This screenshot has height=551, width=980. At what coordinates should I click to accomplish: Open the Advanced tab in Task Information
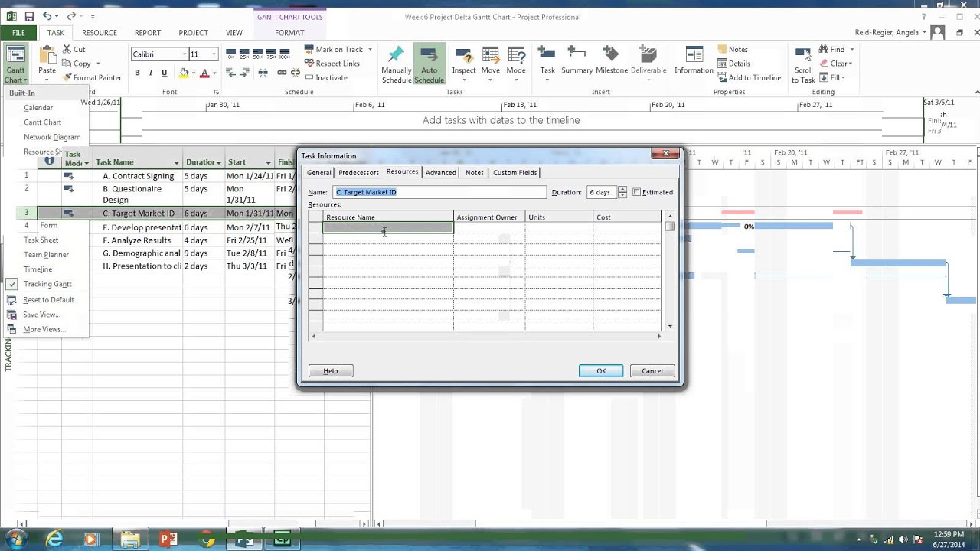click(441, 173)
